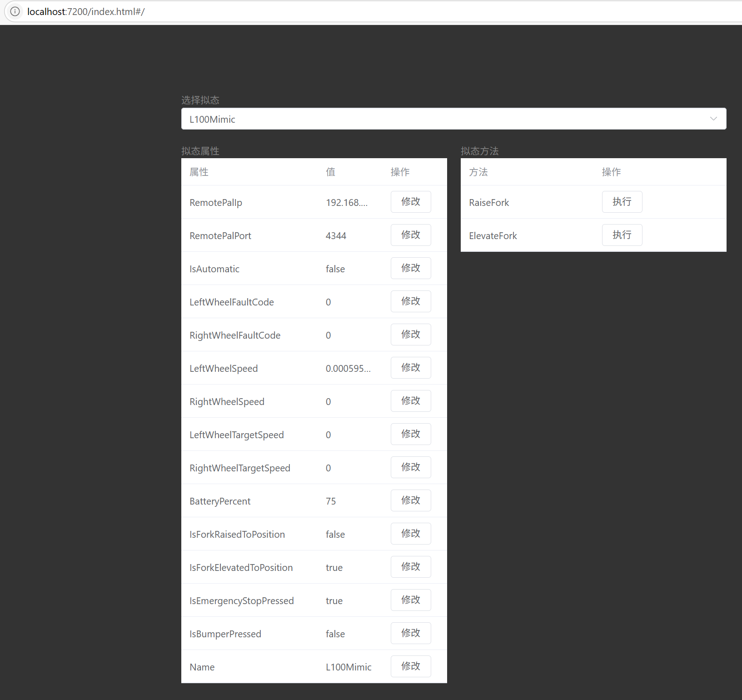742x700 pixels.
Task: Modify RightWheelTargetSpeed row
Action: (x=410, y=467)
